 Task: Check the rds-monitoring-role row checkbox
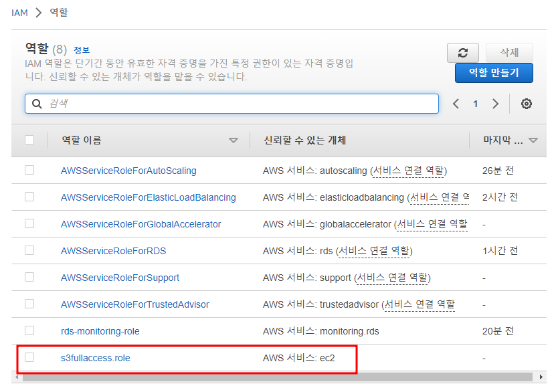pos(29,330)
